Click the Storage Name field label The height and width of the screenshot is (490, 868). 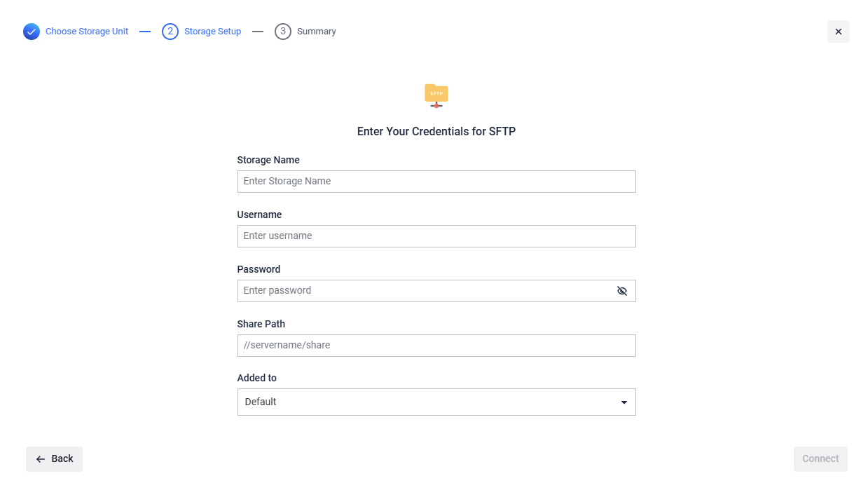[x=268, y=160]
